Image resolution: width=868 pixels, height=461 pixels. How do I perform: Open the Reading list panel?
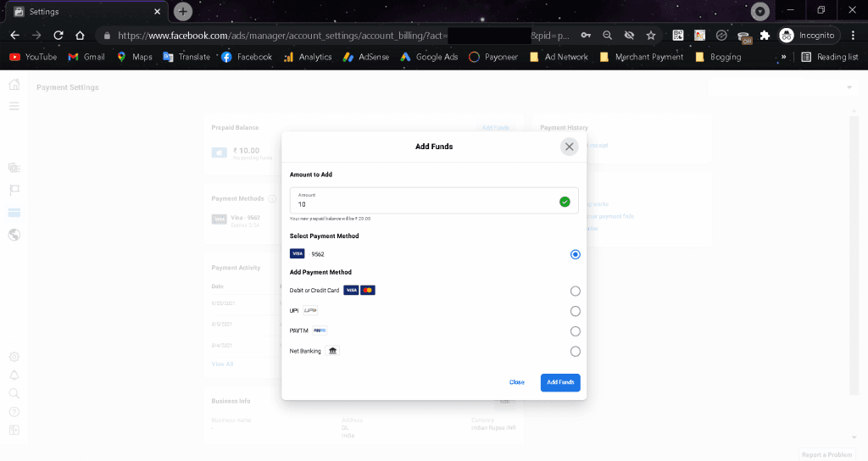point(830,57)
